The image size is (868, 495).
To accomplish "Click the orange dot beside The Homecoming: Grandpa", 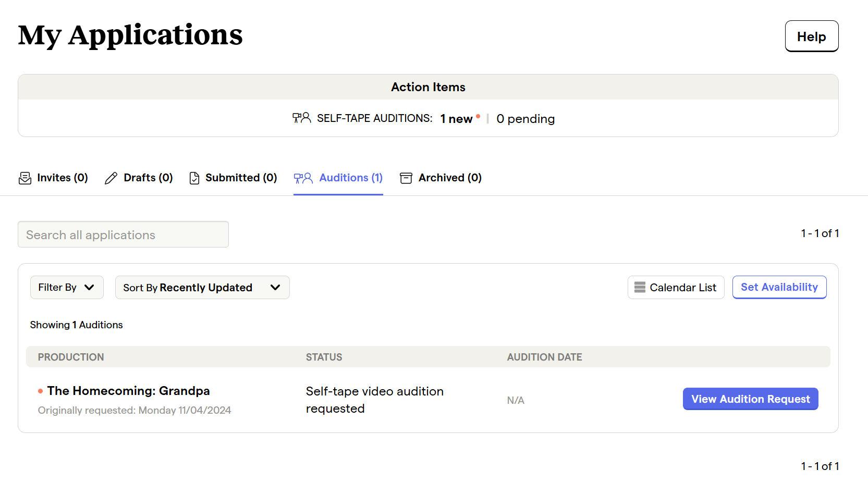I will [41, 391].
